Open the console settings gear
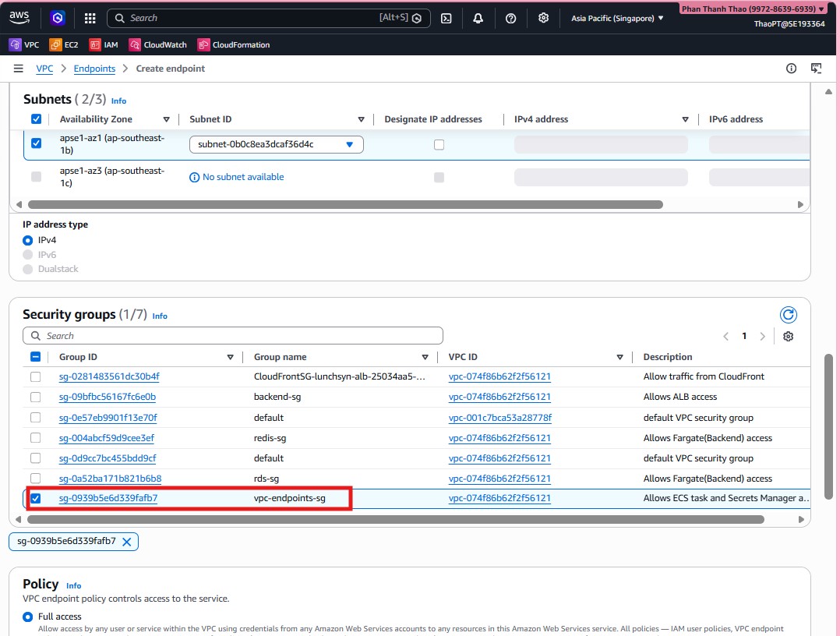Image resolution: width=840 pixels, height=636 pixels. tap(544, 18)
